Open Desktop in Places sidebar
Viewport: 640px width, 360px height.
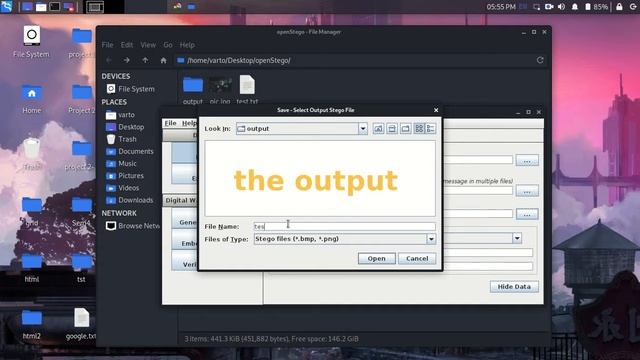pos(125,127)
